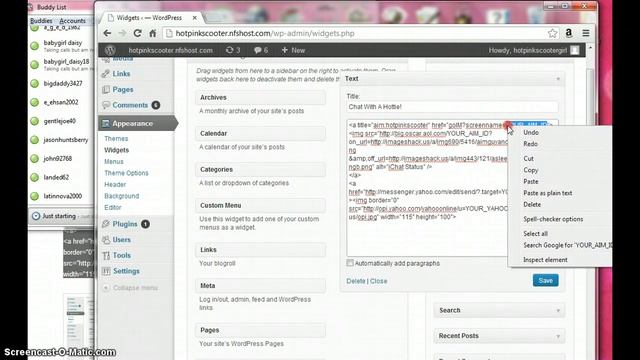Open Just starting status dropdown in Buddy List

[60, 216]
